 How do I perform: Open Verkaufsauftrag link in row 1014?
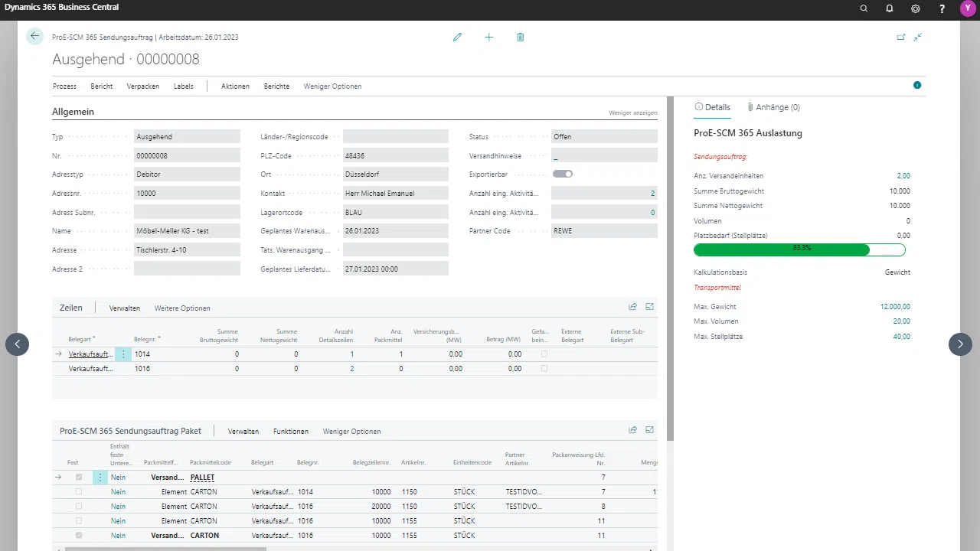pos(91,354)
